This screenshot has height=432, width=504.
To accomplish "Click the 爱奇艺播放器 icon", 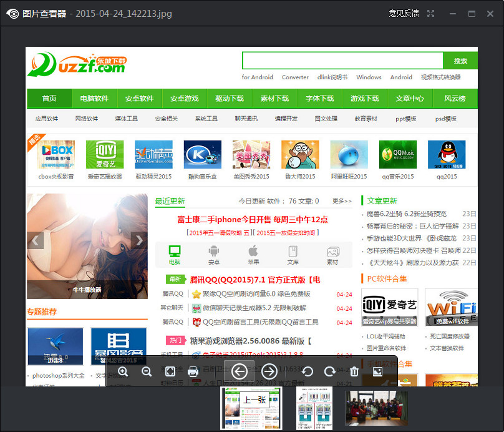I will [105, 154].
